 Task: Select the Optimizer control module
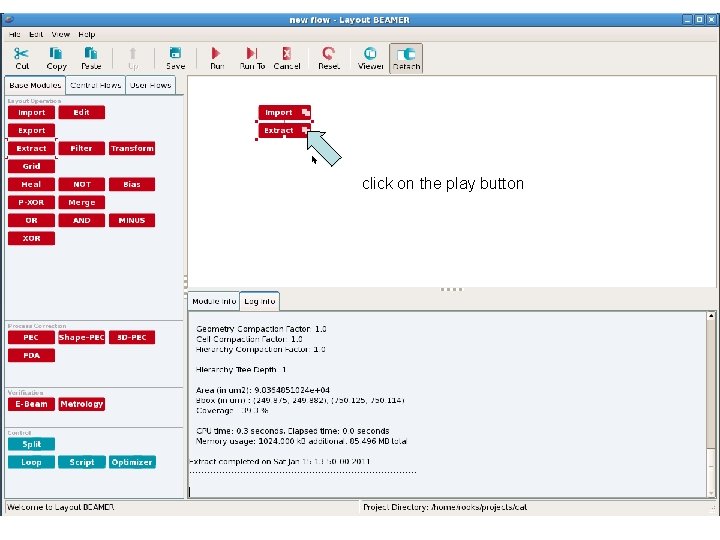click(132, 462)
